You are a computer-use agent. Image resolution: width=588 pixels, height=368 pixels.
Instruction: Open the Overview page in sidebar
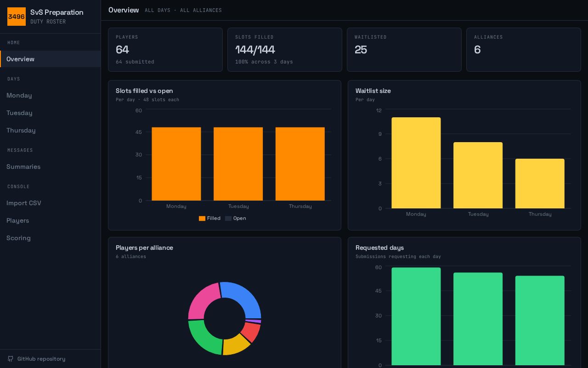click(x=51, y=59)
